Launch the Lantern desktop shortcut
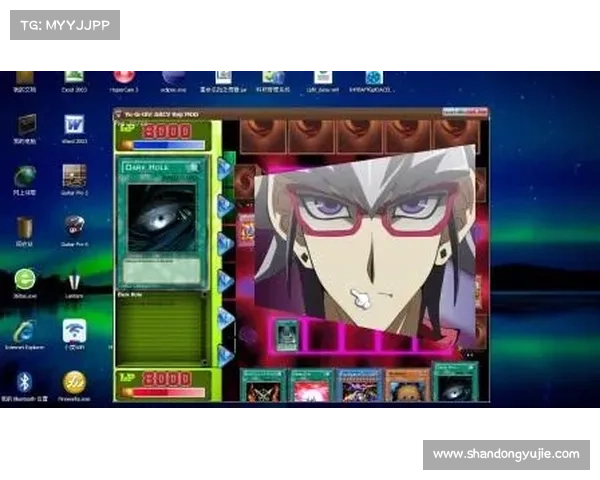This screenshot has width=600, height=480. [74, 284]
